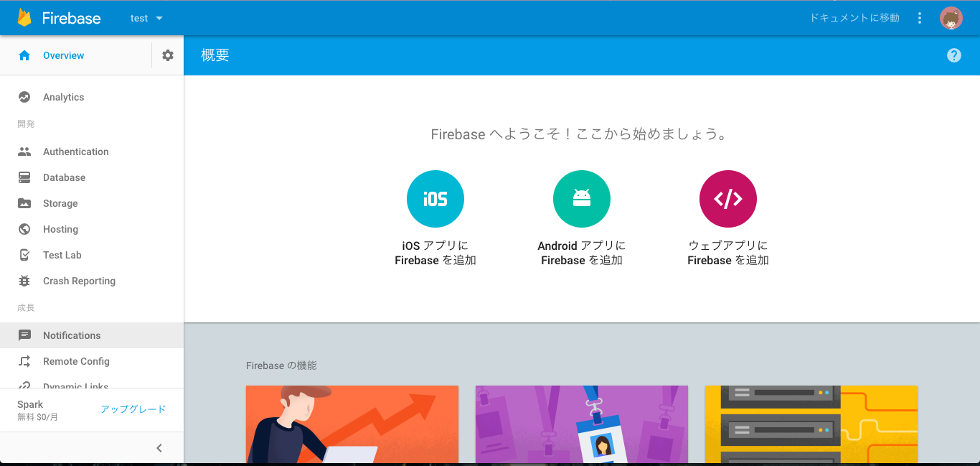Select Remote Config in the sidebar
The width and height of the screenshot is (980, 466).
pos(76,361)
